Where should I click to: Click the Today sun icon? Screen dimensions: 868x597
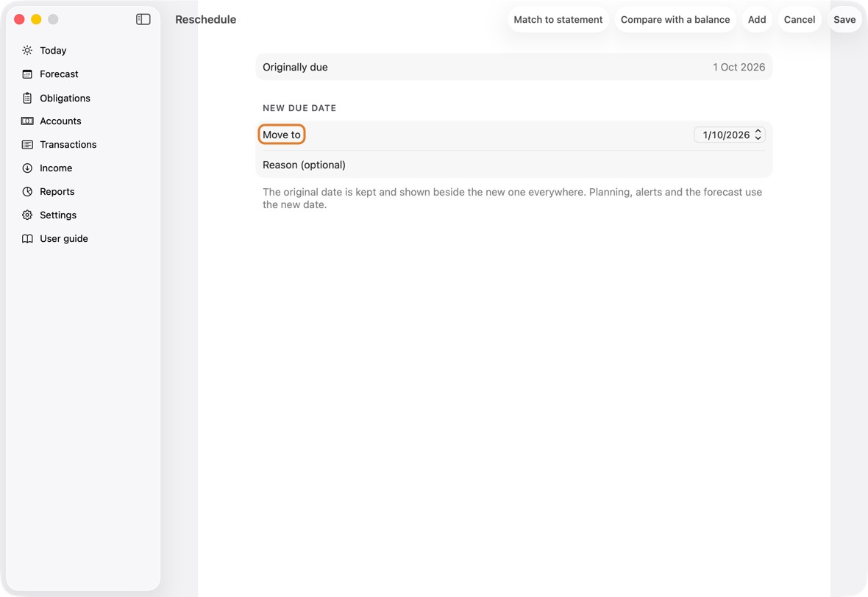pyautogui.click(x=27, y=50)
